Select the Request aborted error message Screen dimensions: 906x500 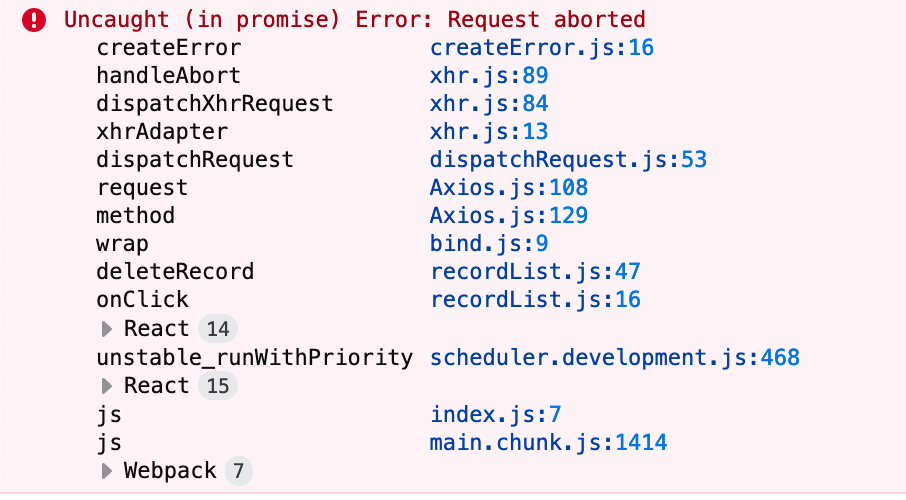pyautogui.click(x=355, y=19)
